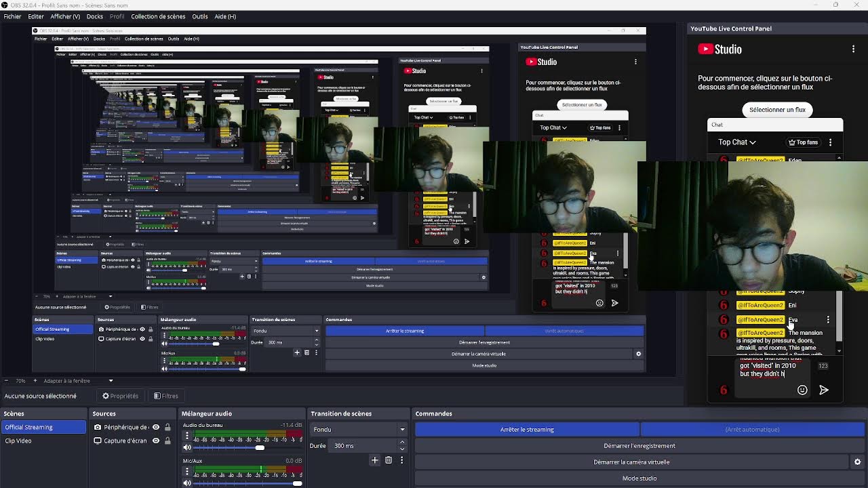Zoom in preview with plus icon

click(x=35, y=381)
